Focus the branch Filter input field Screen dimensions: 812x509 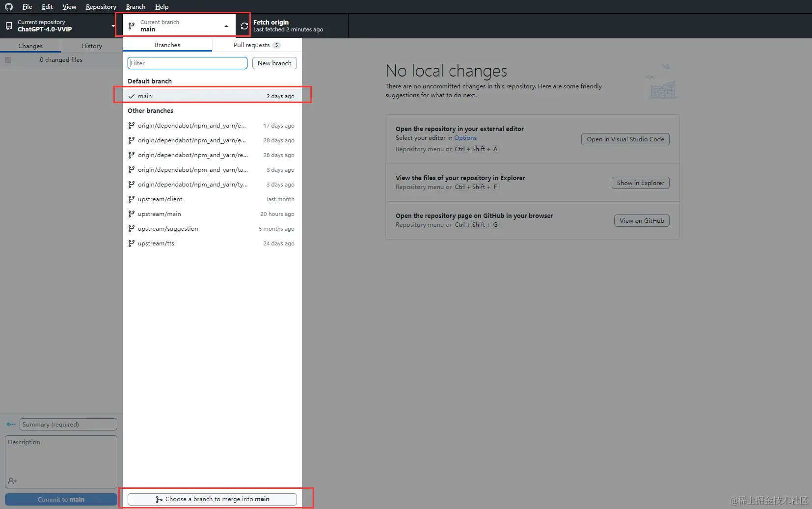(188, 63)
